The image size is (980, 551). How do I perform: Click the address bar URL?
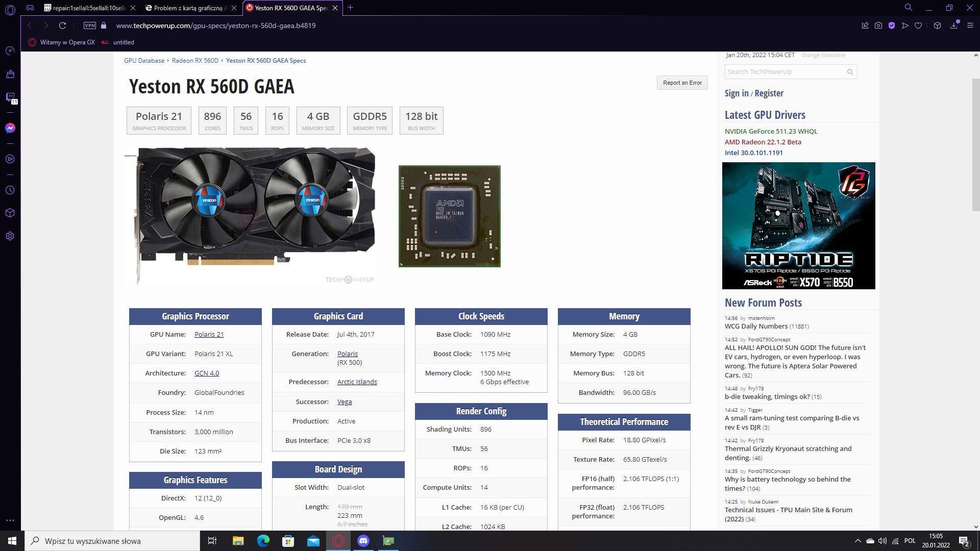tap(215, 26)
